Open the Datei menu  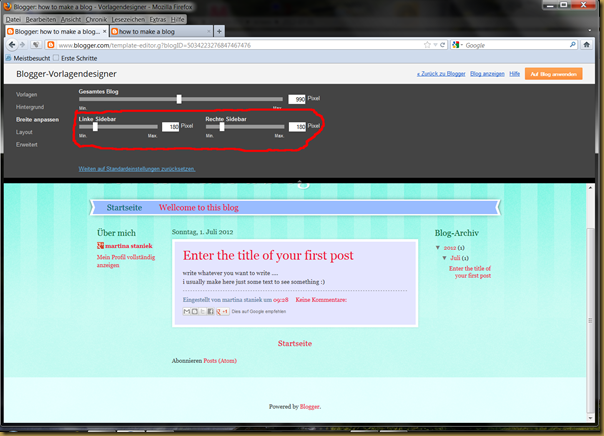tap(13, 19)
